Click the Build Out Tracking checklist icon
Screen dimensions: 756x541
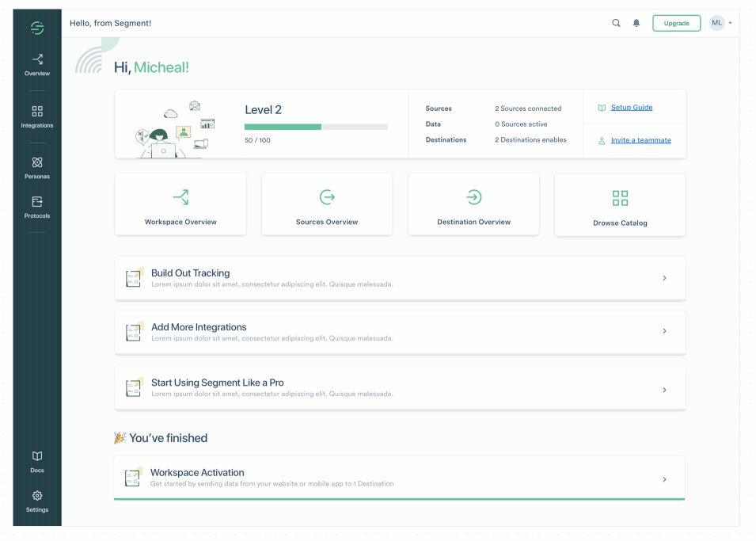click(x=134, y=277)
